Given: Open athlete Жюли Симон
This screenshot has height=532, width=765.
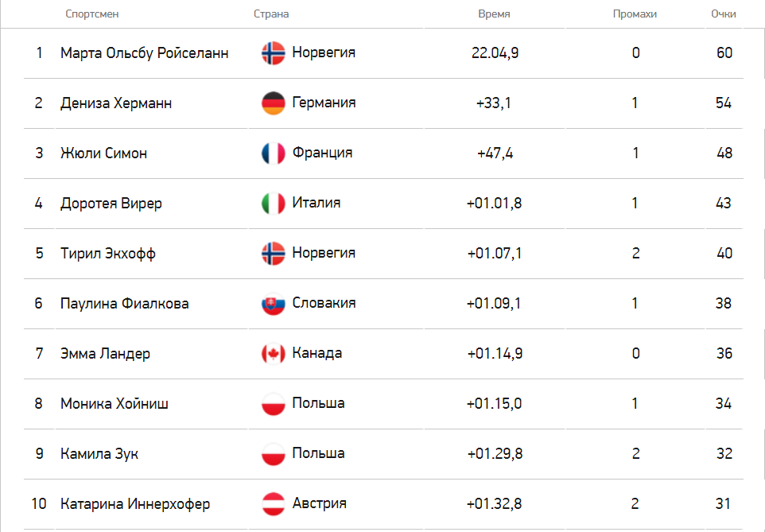Looking at the screenshot, I should coord(103,153).
